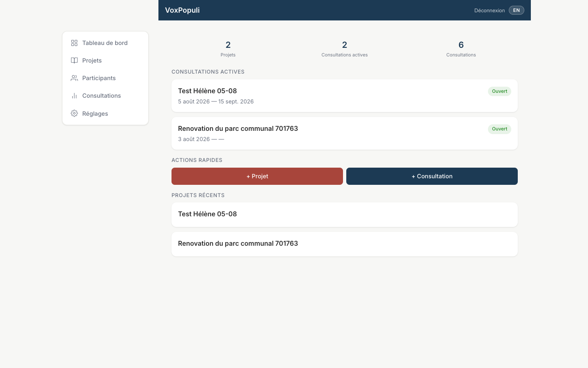Click the Tableau de bord grid icon
The width and height of the screenshot is (588, 368).
74,43
